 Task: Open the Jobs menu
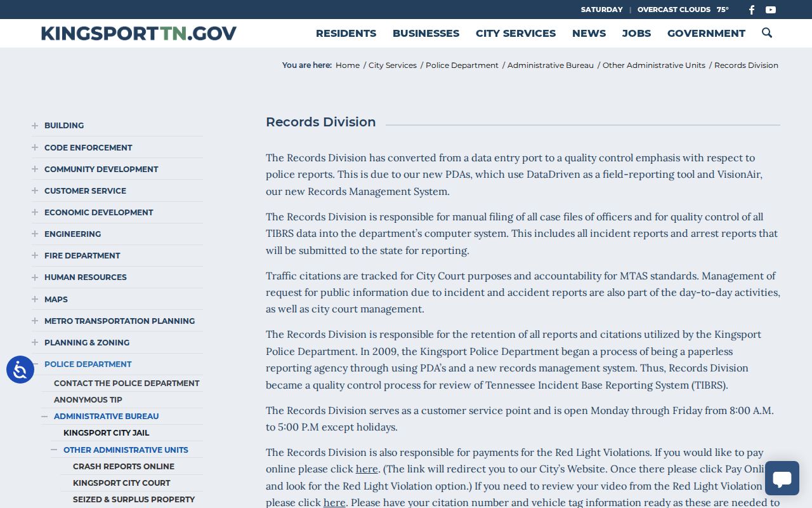[x=636, y=33]
